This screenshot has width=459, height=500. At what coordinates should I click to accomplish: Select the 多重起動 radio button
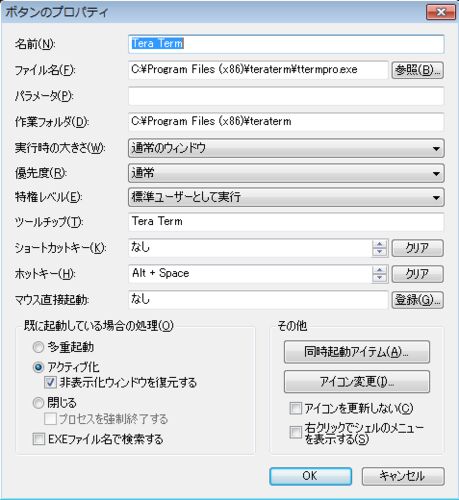coord(38,347)
